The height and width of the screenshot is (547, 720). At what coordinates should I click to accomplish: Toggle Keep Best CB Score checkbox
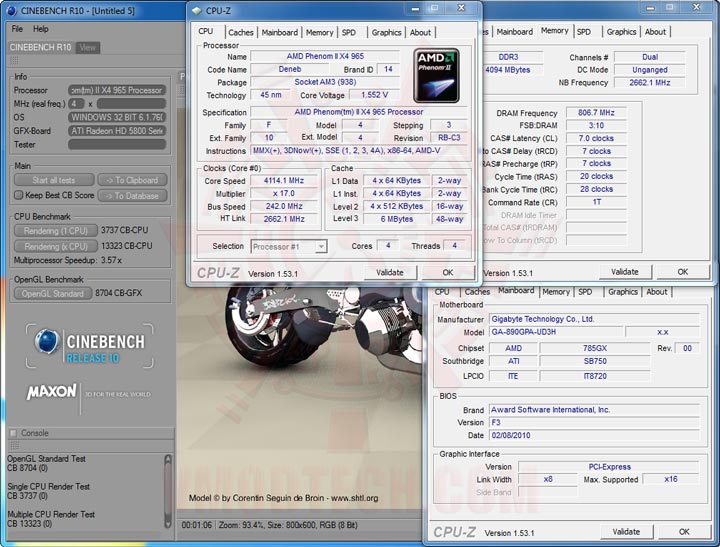(x=18, y=195)
